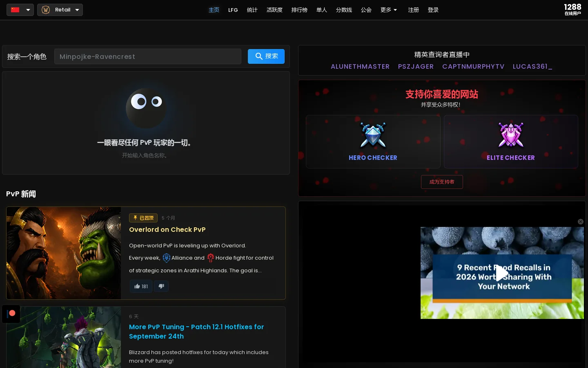Open the 统计 menu item
The image size is (588, 368).
pyautogui.click(x=252, y=10)
